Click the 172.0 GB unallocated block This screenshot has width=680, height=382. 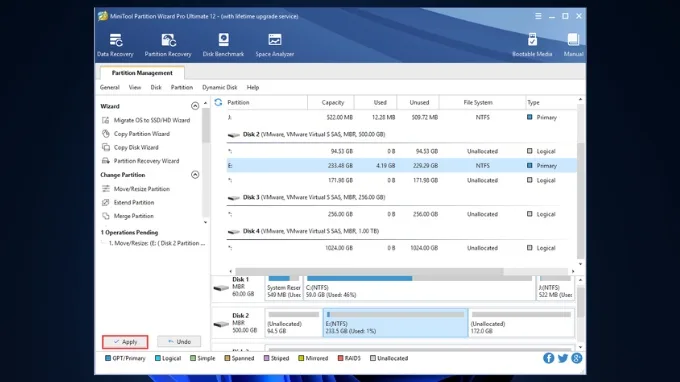521,323
